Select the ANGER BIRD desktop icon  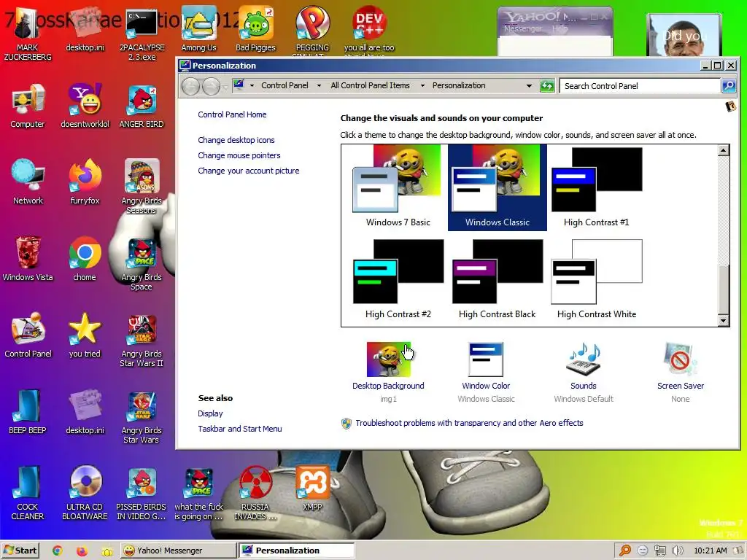click(x=142, y=106)
